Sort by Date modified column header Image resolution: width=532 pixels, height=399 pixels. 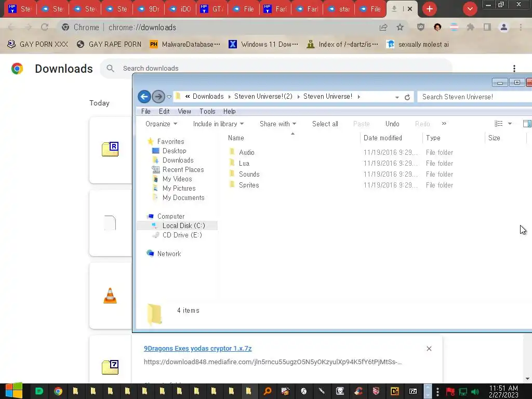click(383, 138)
